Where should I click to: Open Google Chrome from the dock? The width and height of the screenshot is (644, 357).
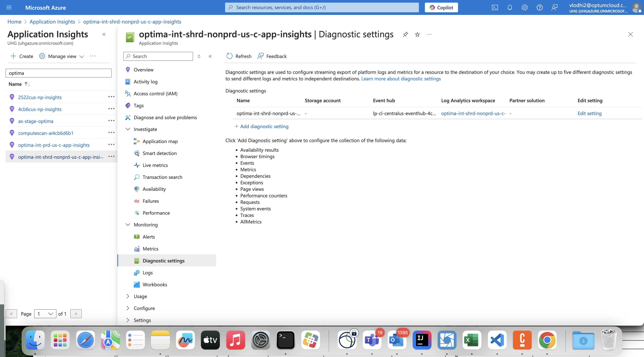coord(547,340)
